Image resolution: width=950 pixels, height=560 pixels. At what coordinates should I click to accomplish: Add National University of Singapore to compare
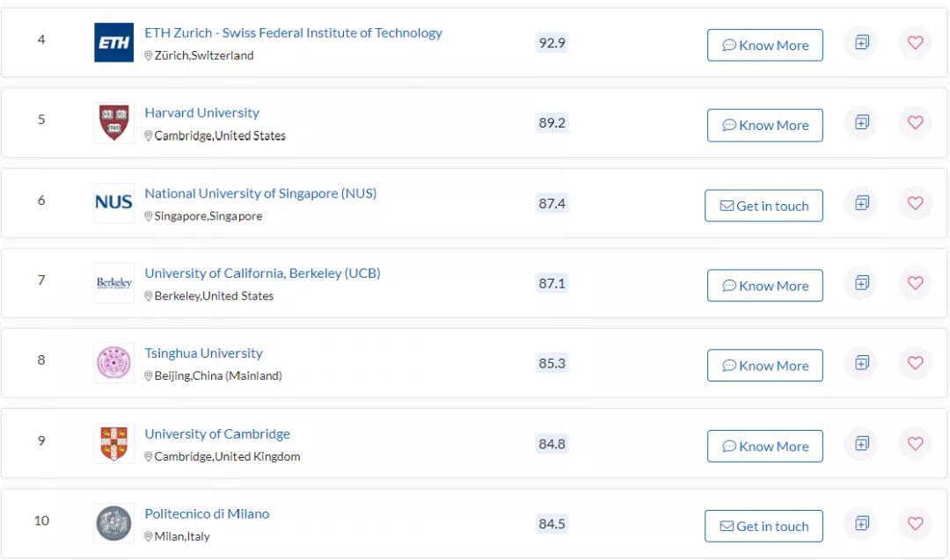(x=861, y=203)
